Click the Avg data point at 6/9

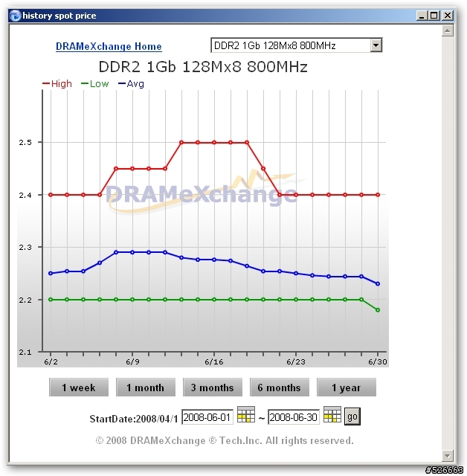132,252
